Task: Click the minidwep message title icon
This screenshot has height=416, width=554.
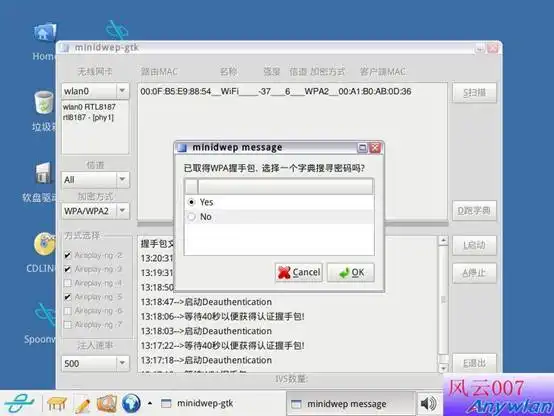Action: pos(182,147)
